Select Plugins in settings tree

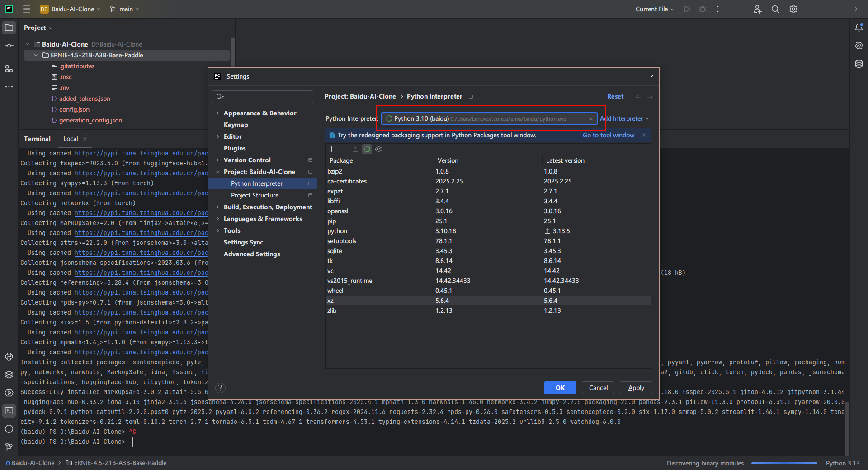(x=235, y=148)
